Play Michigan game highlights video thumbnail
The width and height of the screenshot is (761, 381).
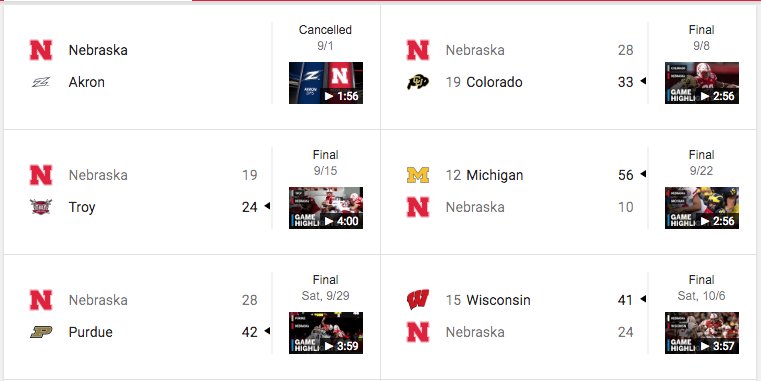tap(702, 208)
